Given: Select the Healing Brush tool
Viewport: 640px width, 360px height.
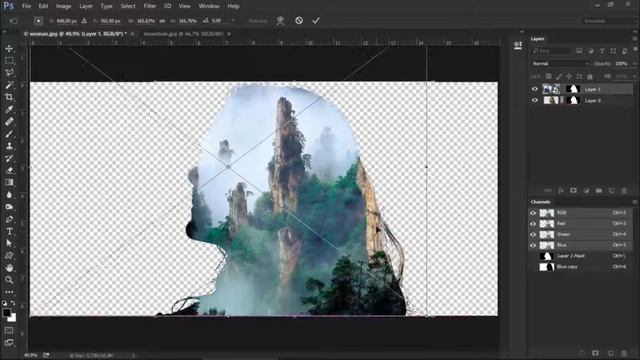Looking at the screenshot, I should pos(9,122).
